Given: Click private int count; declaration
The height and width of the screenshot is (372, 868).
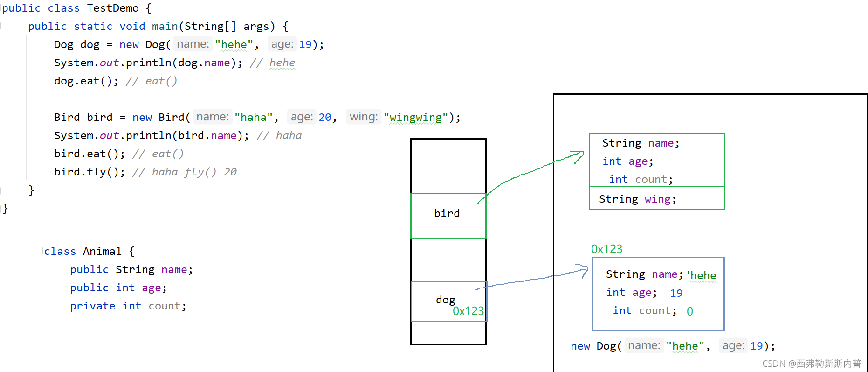Looking at the screenshot, I should point(128,306).
